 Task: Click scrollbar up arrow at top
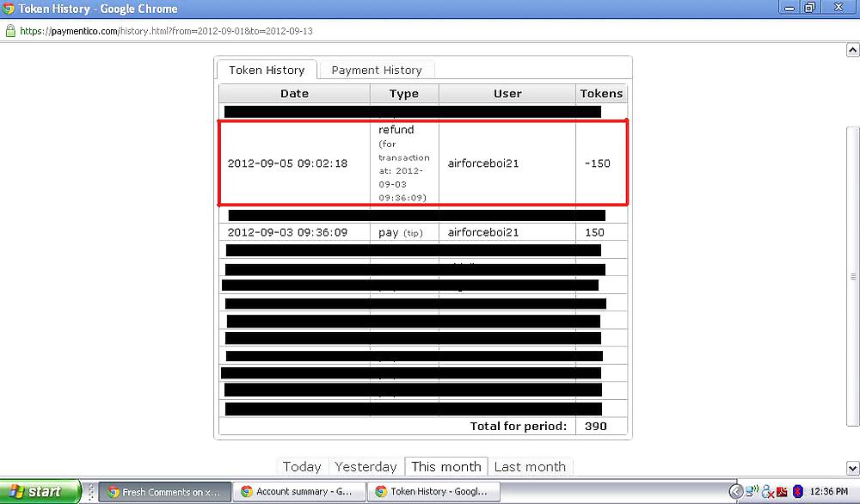pyautogui.click(x=852, y=50)
